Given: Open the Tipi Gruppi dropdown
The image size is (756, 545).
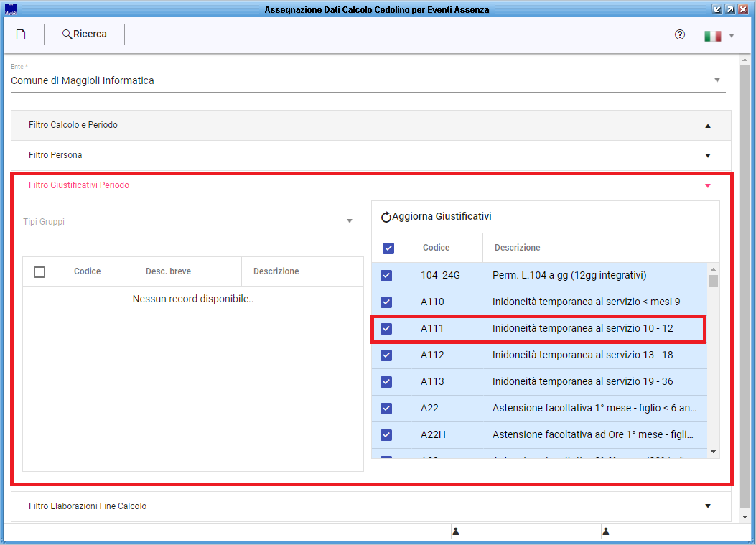Looking at the screenshot, I should (190, 222).
